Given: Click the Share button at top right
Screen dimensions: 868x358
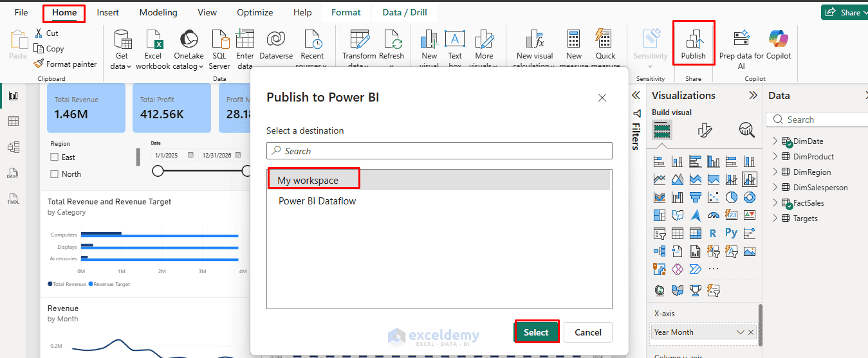Looking at the screenshot, I should click(844, 12).
